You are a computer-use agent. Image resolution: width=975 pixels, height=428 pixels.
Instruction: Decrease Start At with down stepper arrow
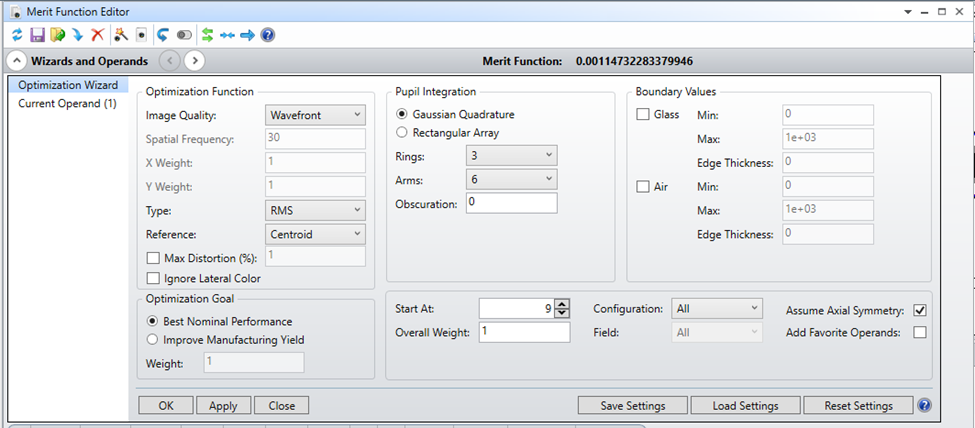coord(561,313)
